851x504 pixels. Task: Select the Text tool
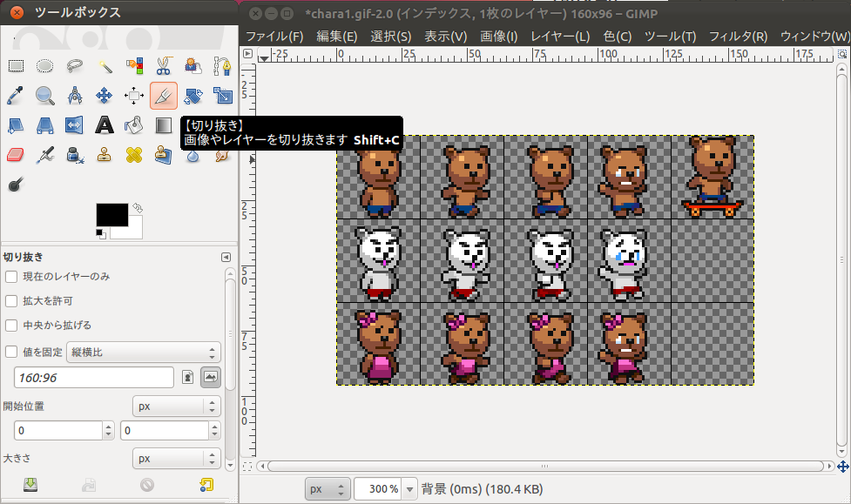105,125
